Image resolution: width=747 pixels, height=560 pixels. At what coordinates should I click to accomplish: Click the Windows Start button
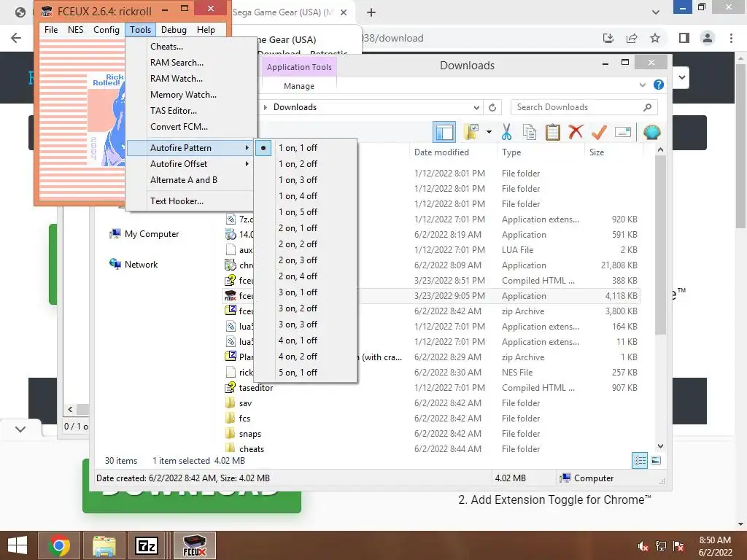click(18, 545)
